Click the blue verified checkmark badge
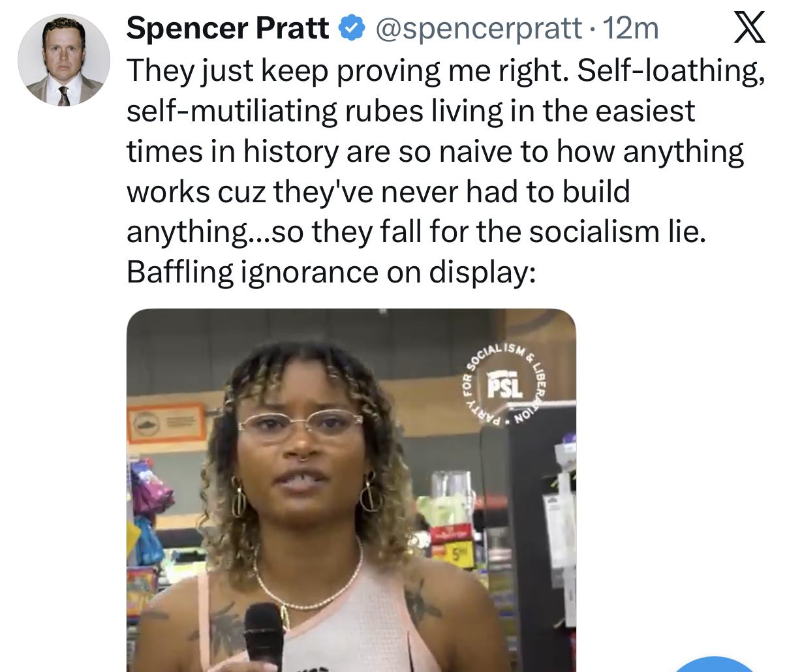 pos(352,28)
